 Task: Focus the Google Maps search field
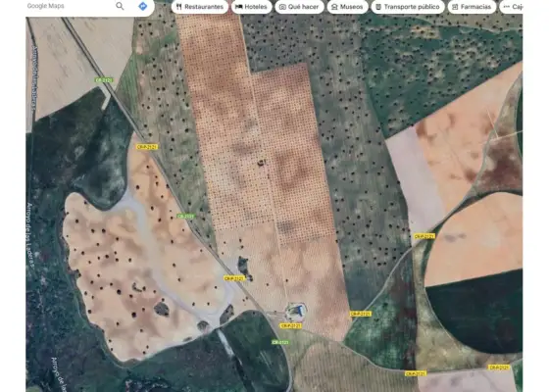pos(69,6)
